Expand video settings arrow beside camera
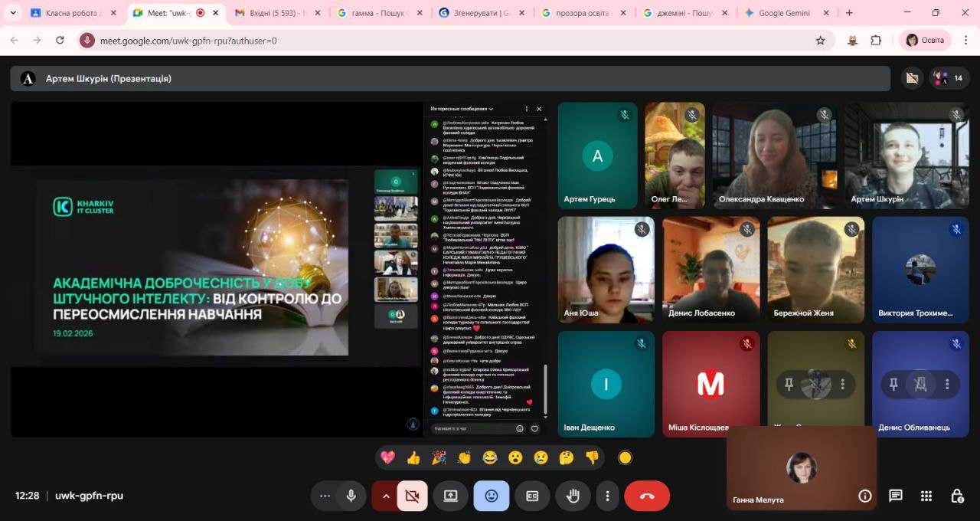 [386, 496]
